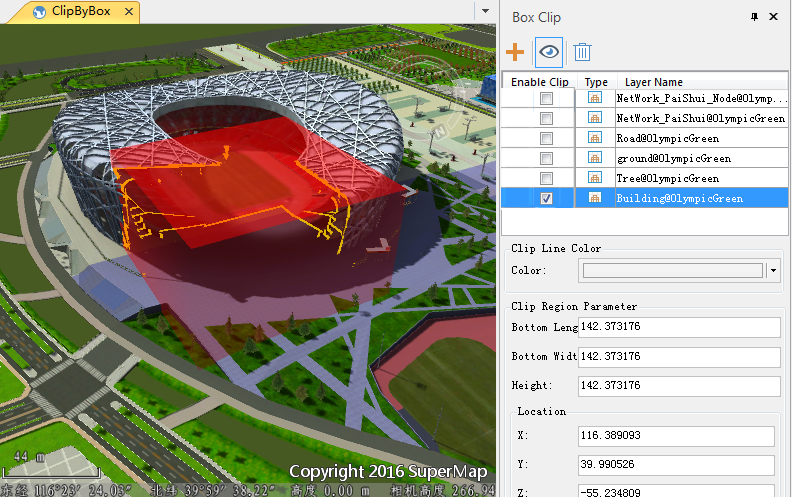Enable clip for NetWork_PaiShui_Node layer
Image resolution: width=792 pixels, height=497 pixels.
pos(546,98)
